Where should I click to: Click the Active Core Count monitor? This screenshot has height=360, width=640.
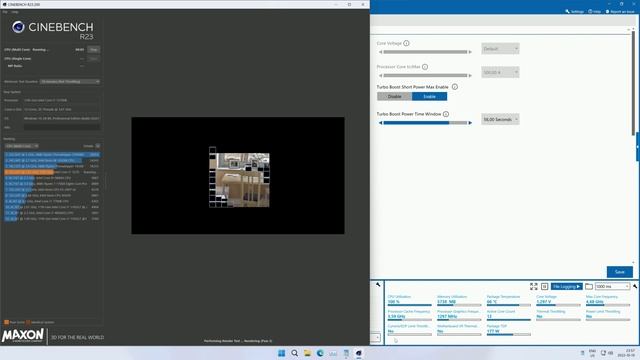coord(508,314)
